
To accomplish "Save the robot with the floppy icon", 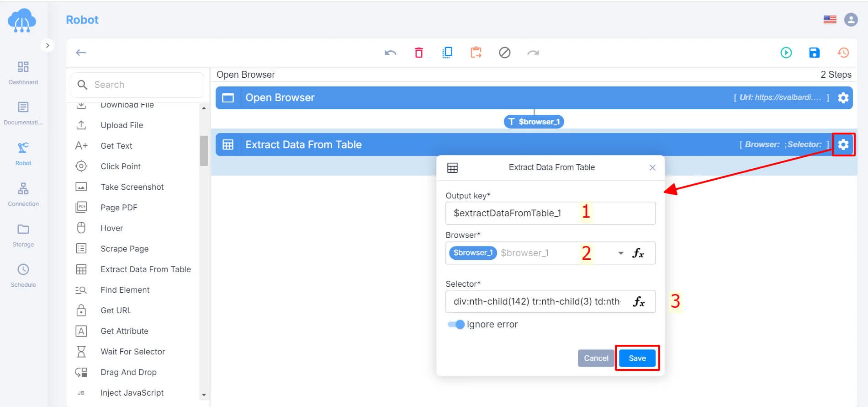I will [x=814, y=53].
